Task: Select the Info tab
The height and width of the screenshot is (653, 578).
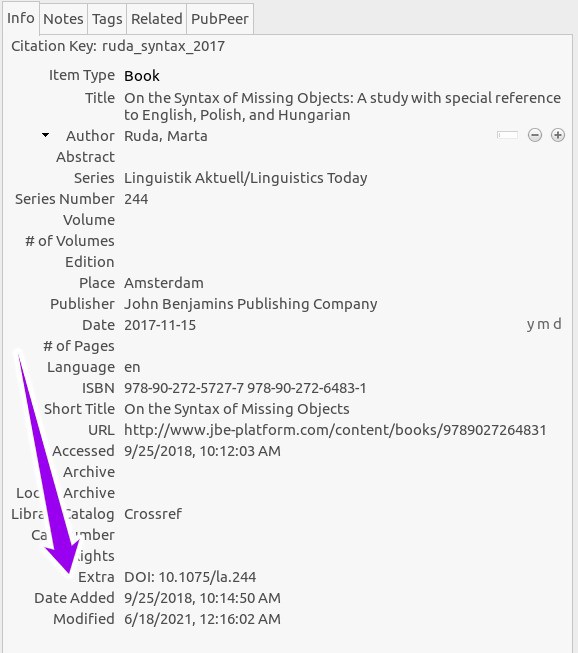Action: point(21,18)
